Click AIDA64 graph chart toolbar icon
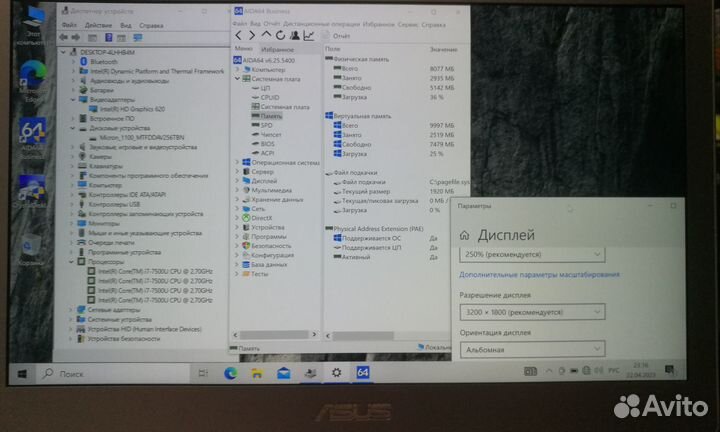The width and height of the screenshot is (720, 432). 309,35
